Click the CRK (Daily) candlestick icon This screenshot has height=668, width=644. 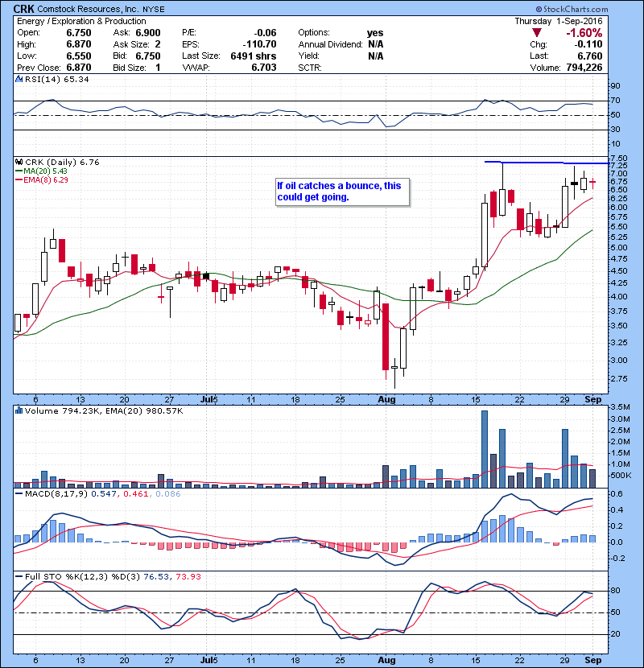pyautogui.click(x=19, y=162)
